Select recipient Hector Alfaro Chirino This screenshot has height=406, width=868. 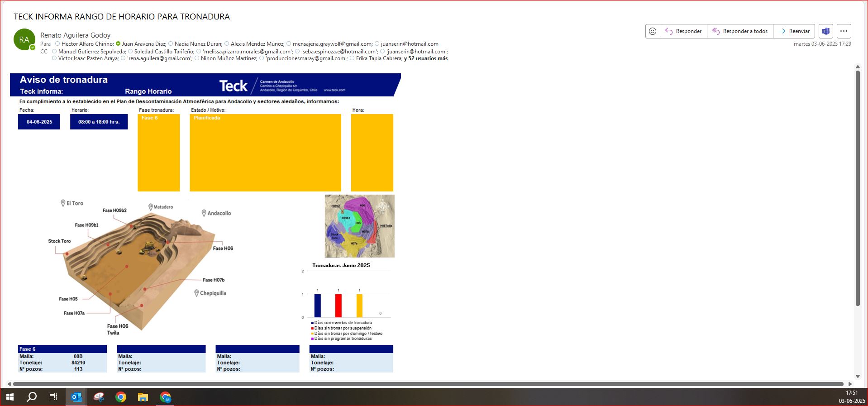click(x=87, y=44)
